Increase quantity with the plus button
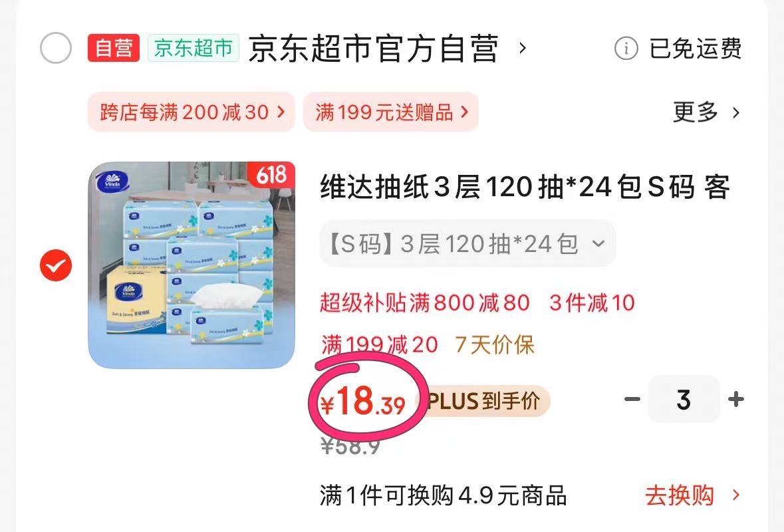Image resolution: width=784 pixels, height=532 pixels. (x=736, y=399)
